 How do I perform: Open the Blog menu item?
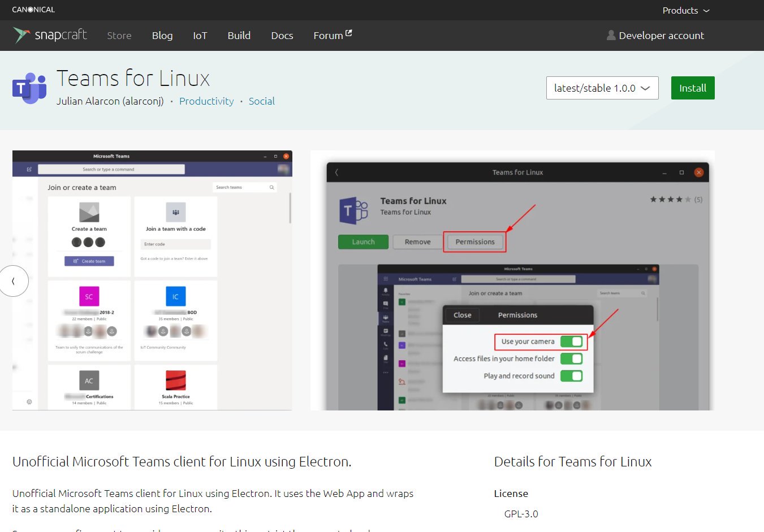coord(162,36)
